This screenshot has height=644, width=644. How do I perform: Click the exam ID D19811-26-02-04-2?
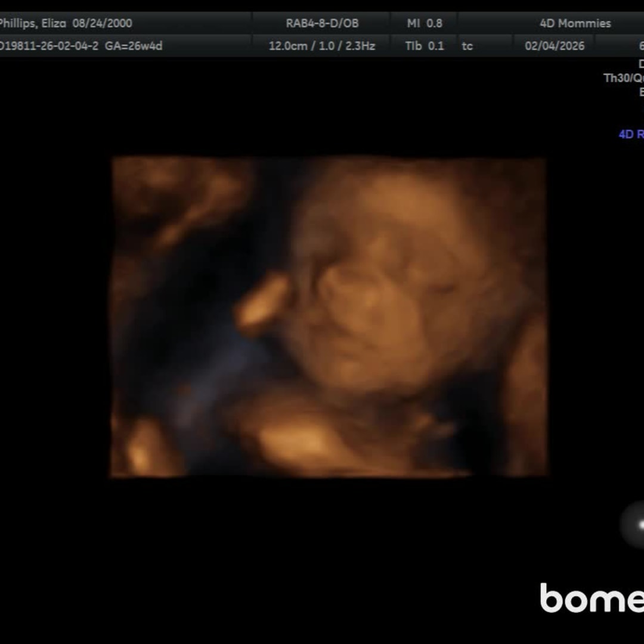pos(49,46)
